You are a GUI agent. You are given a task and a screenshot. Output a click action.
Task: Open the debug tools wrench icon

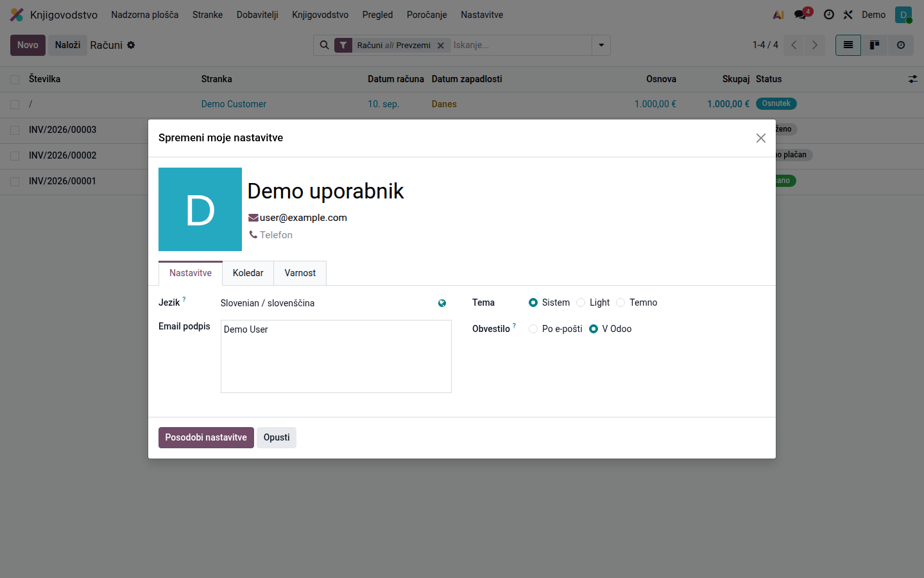(x=848, y=15)
